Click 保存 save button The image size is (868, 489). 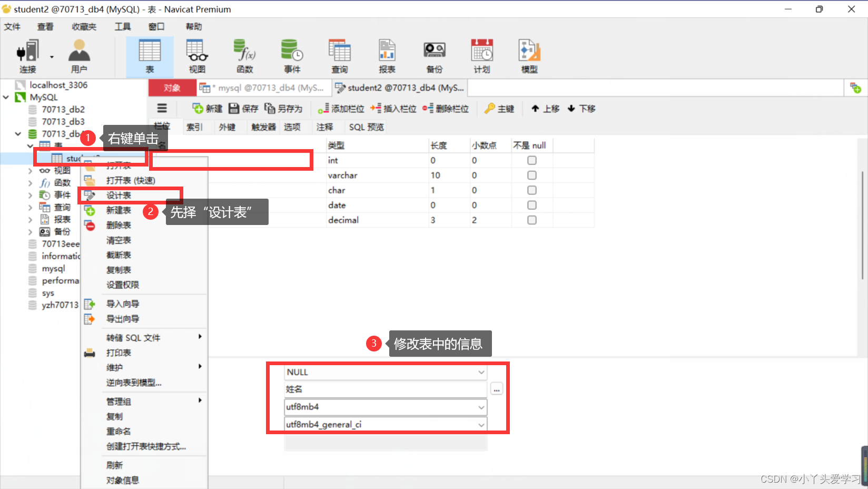pos(243,109)
